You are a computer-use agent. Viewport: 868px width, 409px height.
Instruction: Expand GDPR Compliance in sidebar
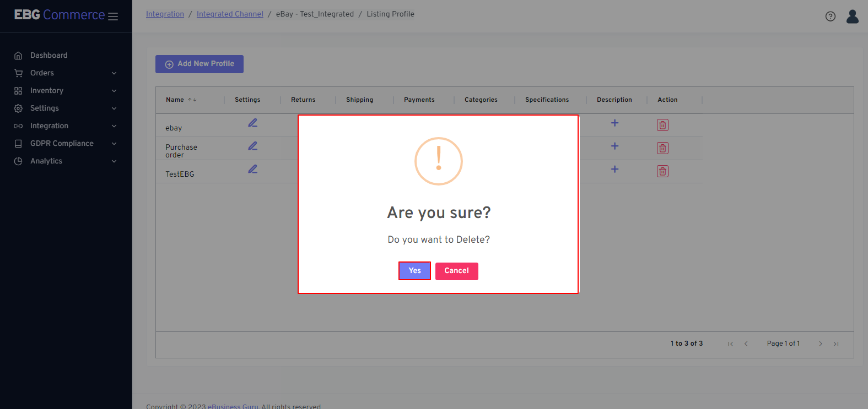point(65,143)
